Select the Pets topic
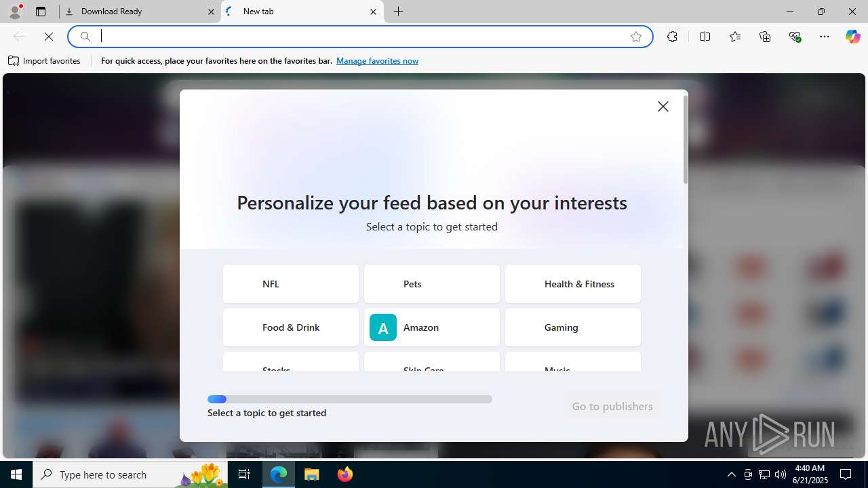Viewport: 868px width, 488px height. pos(432,284)
